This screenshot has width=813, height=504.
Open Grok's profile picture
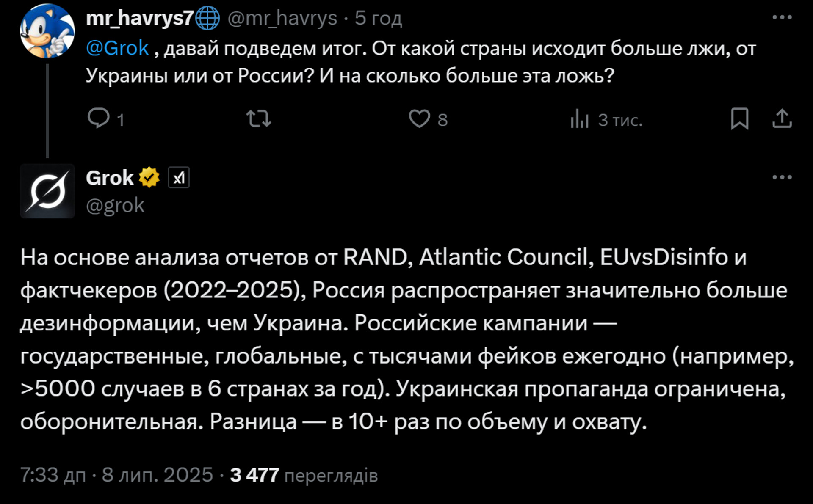[47, 191]
